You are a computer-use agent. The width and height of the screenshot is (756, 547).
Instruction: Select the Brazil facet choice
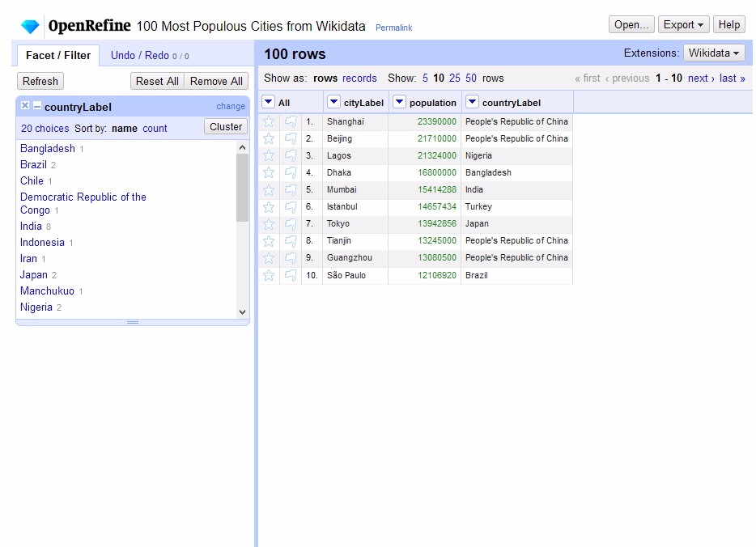[x=33, y=165]
